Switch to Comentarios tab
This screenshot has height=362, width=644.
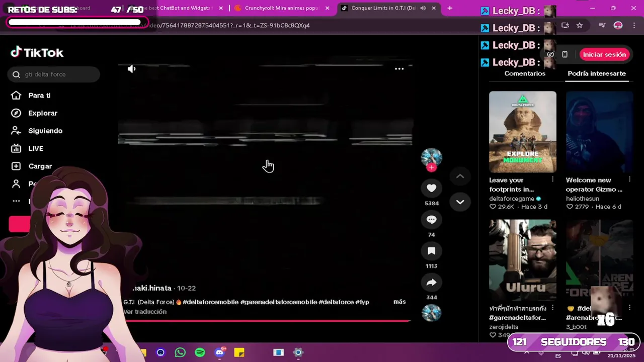(x=525, y=73)
